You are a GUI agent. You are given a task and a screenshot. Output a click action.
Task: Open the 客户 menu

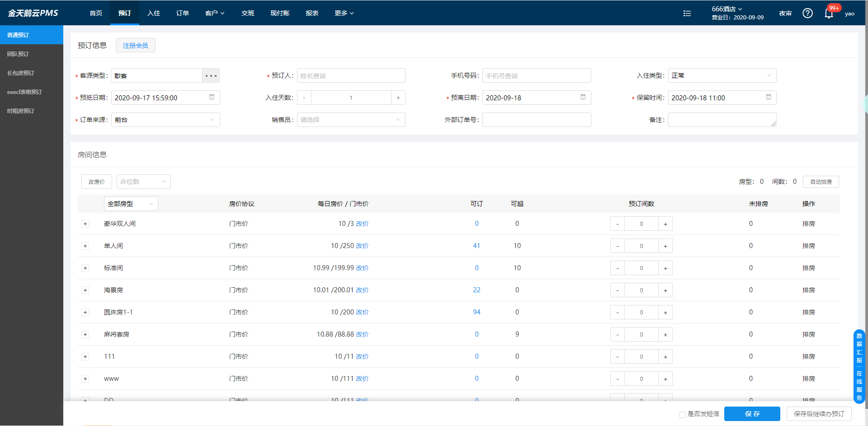pyautogui.click(x=215, y=13)
